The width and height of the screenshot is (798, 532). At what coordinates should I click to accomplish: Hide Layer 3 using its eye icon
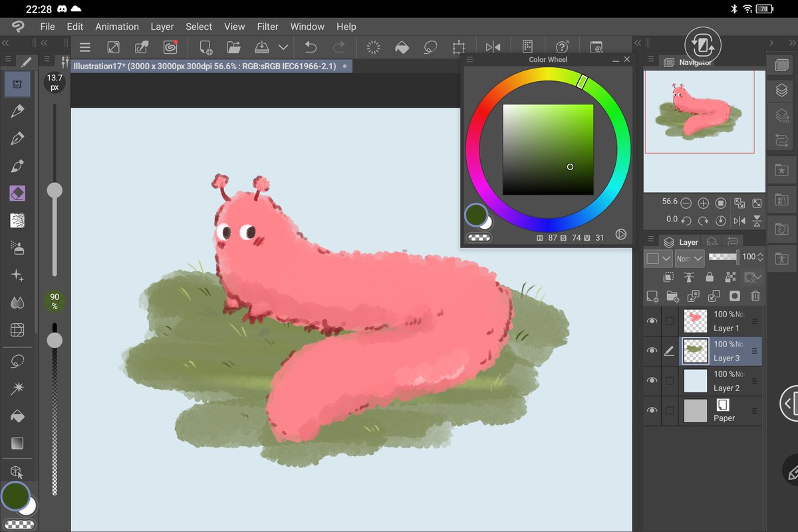(x=652, y=351)
